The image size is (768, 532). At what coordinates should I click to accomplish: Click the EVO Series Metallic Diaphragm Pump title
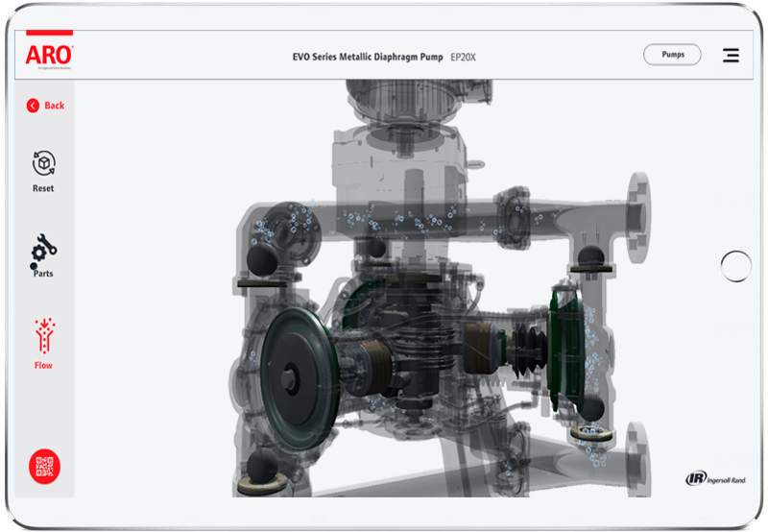368,58
